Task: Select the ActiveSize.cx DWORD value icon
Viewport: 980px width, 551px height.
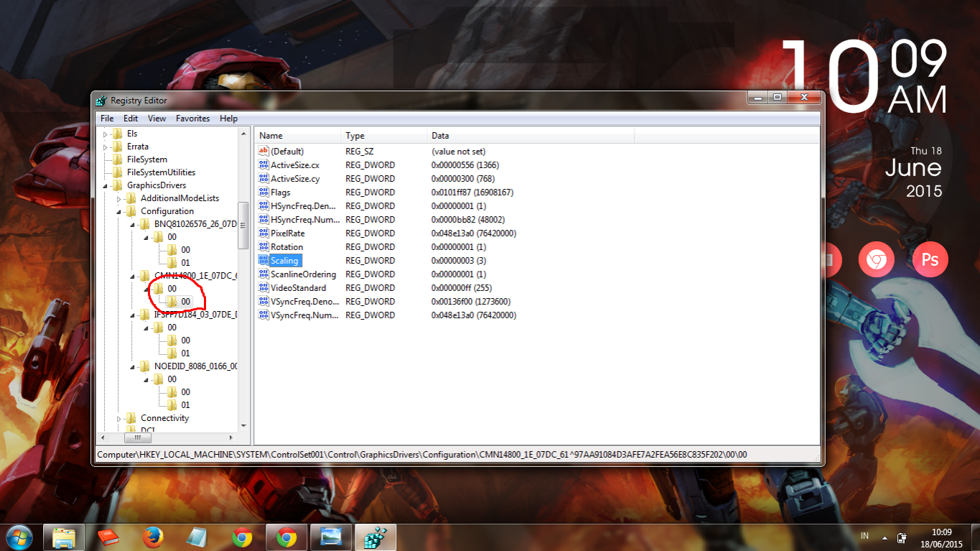Action: tap(263, 165)
